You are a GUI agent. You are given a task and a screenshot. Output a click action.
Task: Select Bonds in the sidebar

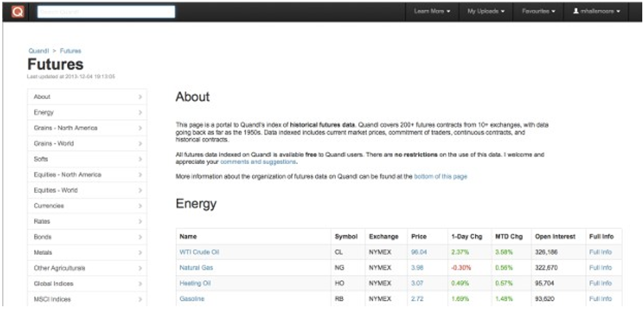(x=87, y=237)
